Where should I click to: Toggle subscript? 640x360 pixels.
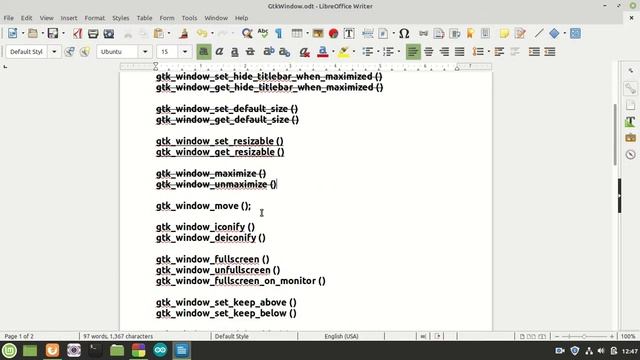click(x=284, y=52)
